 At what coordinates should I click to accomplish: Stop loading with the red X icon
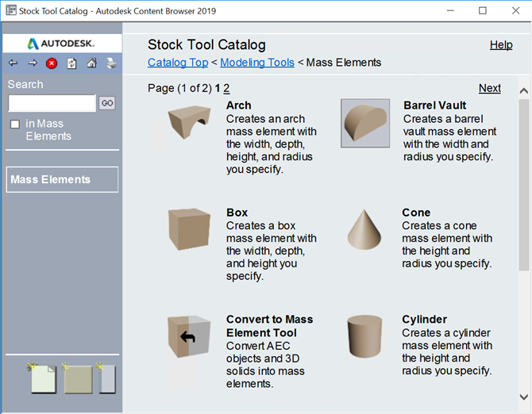[52, 63]
